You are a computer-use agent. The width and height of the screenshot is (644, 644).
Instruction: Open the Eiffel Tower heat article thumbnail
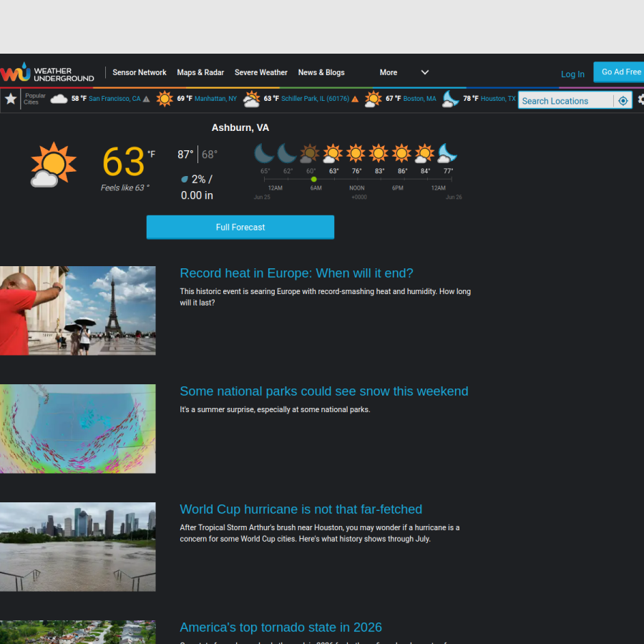coord(77,311)
